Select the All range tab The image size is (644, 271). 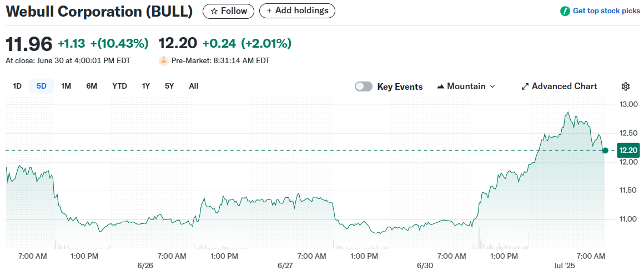point(193,86)
